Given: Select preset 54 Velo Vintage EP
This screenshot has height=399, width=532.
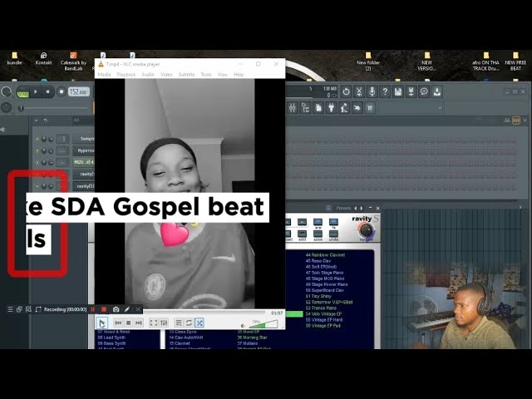Looking at the screenshot, I should (323, 314).
